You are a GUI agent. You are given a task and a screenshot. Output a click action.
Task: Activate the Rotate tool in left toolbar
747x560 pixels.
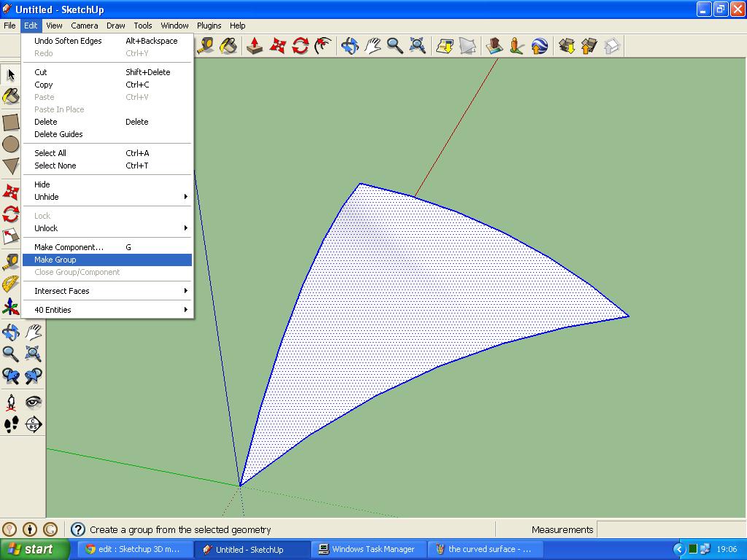click(10, 214)
